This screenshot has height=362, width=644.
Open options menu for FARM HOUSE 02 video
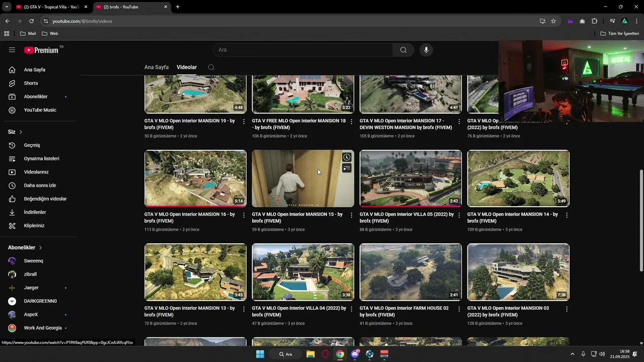(459, 309)
